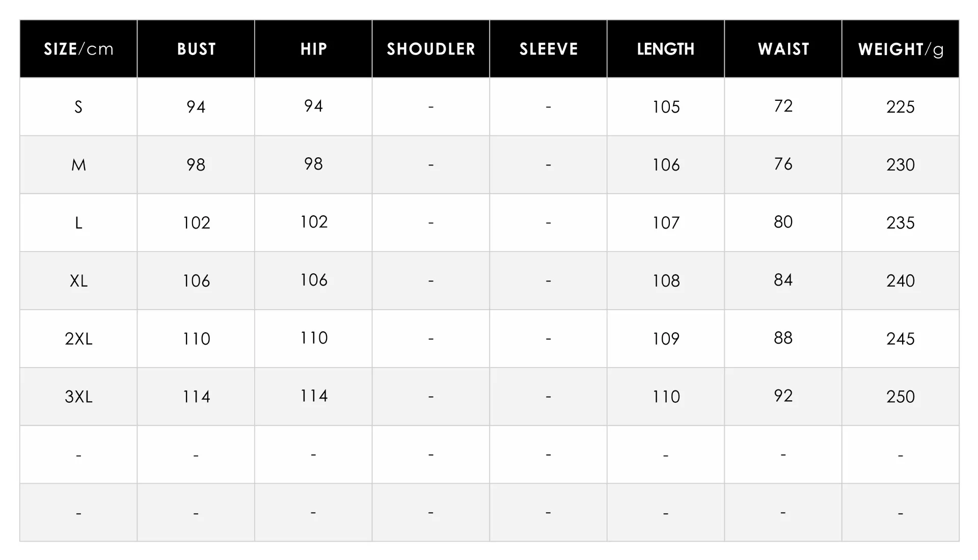Screen dimensions: 978x560
Task: Select the size M row label
Action: coord(78,165)
